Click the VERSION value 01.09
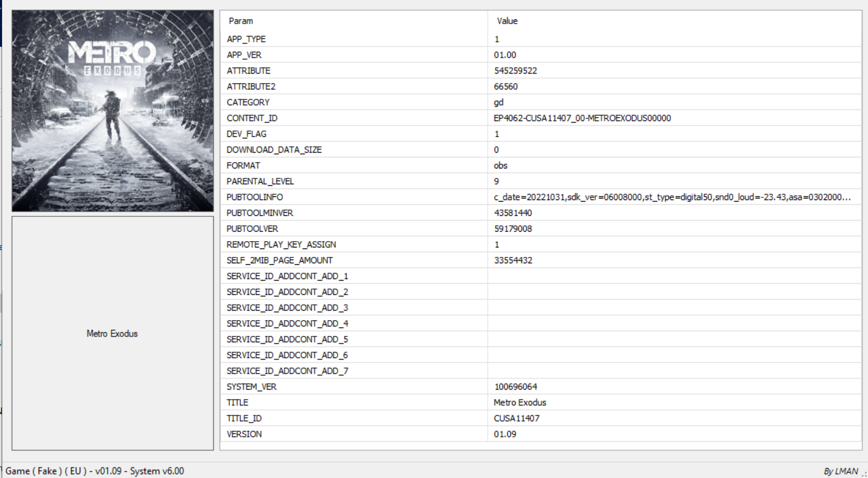The image size is (868, 478). [505, 434]
